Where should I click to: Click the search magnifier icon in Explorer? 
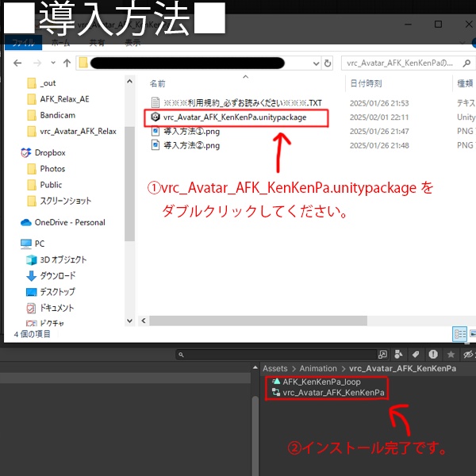466,63
